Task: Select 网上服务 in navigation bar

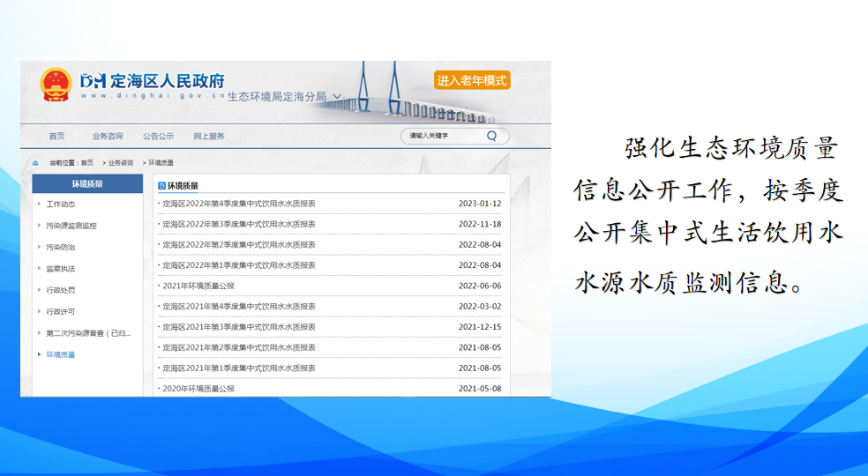Action: [x=209, y=136]
